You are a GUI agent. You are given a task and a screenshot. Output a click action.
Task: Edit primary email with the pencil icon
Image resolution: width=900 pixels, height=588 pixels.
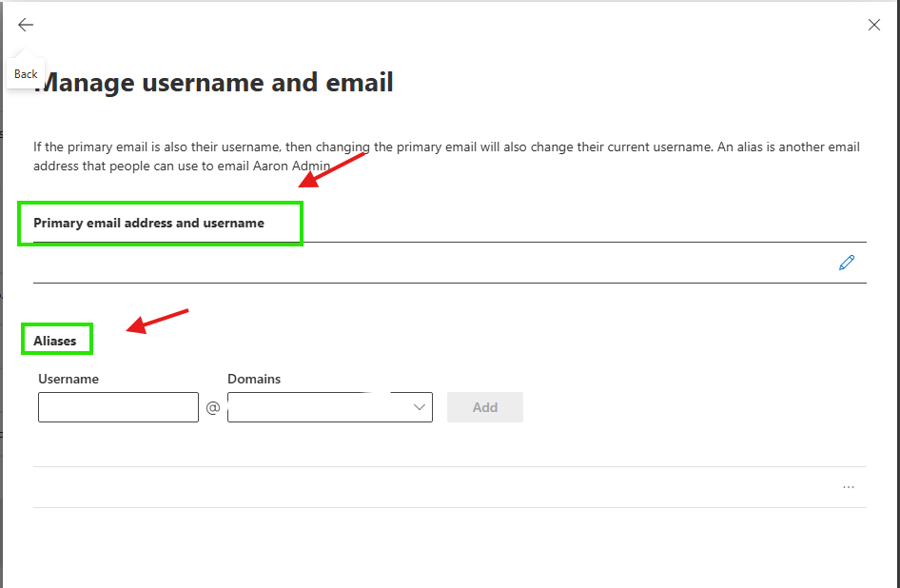[x=847, y=263]
